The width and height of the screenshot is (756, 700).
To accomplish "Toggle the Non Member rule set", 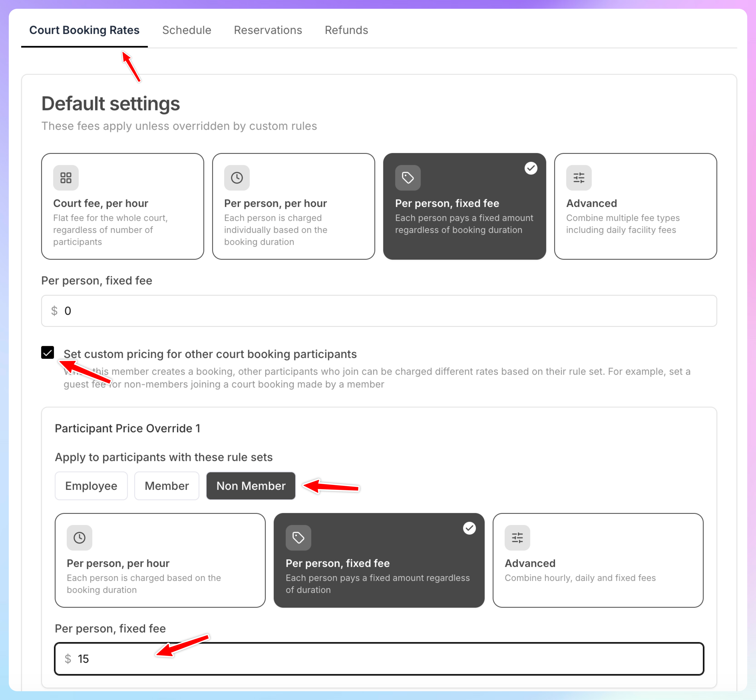I will [251, 486].
